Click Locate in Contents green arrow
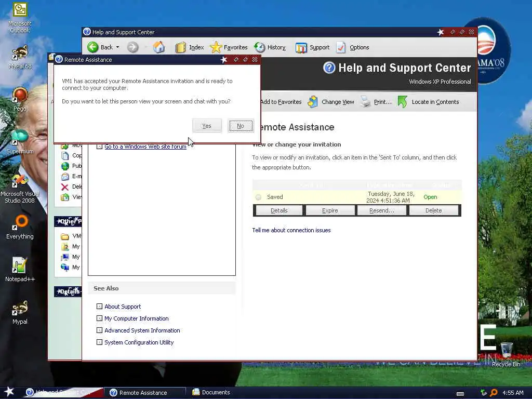Image resolution: width=532 pixels, height=399 pixels. tap(403, 101)
